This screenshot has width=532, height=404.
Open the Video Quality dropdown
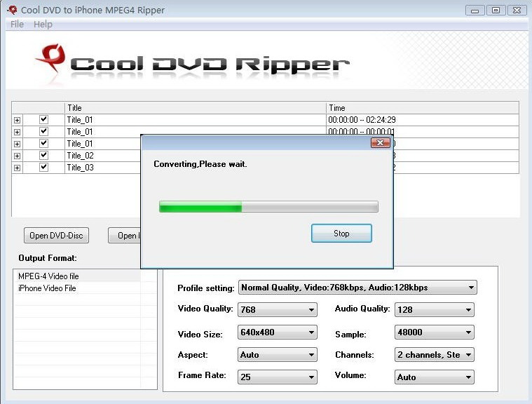278,309
